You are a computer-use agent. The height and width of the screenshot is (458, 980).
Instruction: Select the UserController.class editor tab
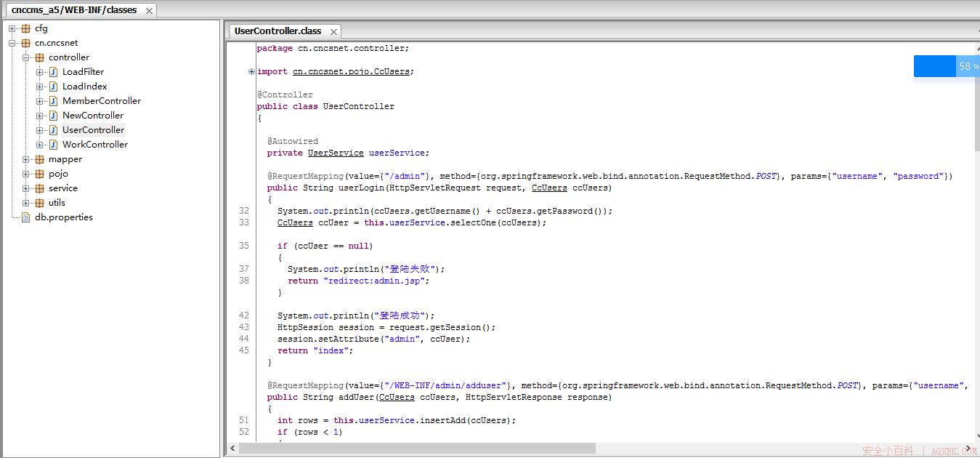click(x=278, y=31)
